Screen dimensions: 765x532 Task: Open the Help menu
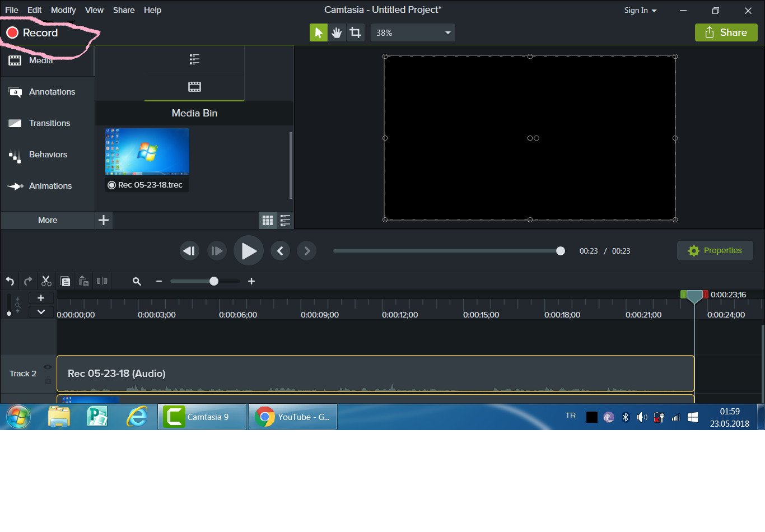coord(152,10)
